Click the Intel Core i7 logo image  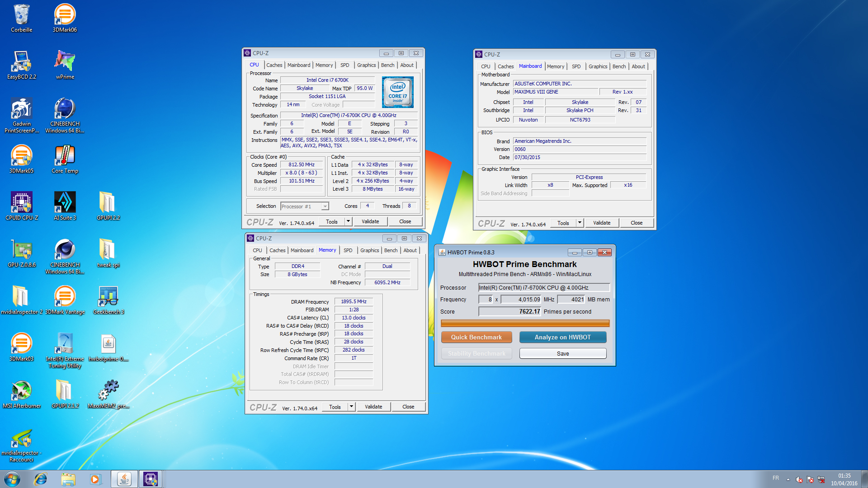pyautogui.click(x=397, y=92)
